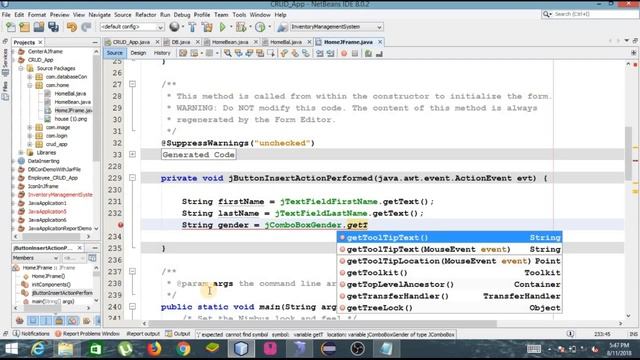This screenshot has width=640, height=360.
Task: Click the IDE Search field
Action: (590, 14)
